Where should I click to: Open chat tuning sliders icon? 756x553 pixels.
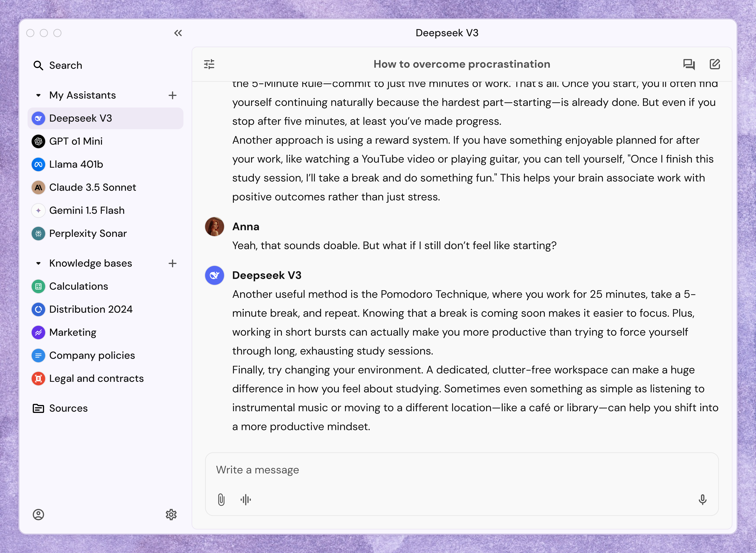coord(209,64)
